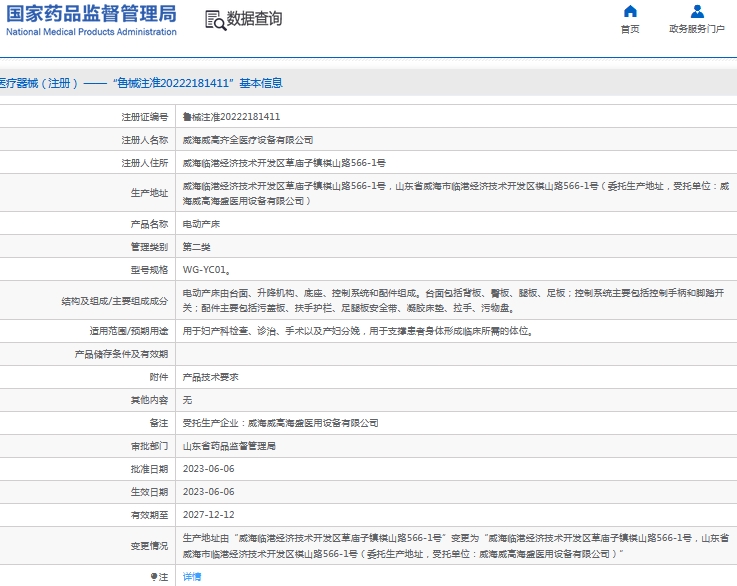Click the 详情 link in the notes row
Screen dimensions: 737x586
point(192,577)
